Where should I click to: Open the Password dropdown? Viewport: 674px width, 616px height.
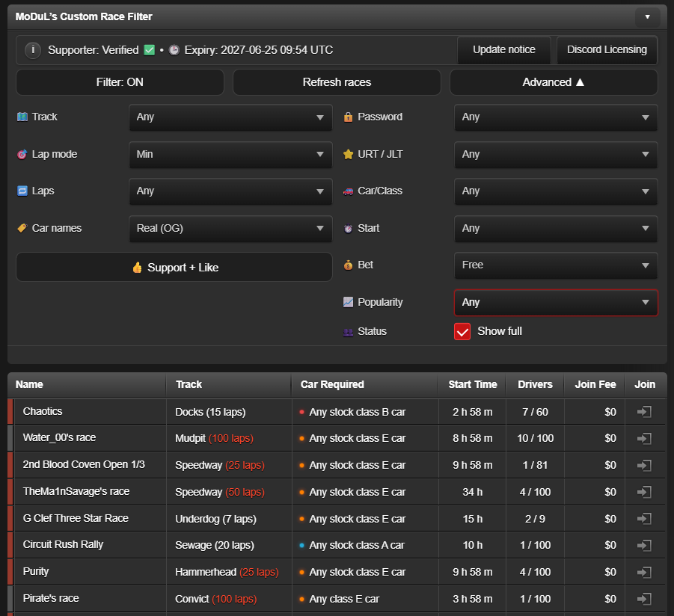click(556, 117)
